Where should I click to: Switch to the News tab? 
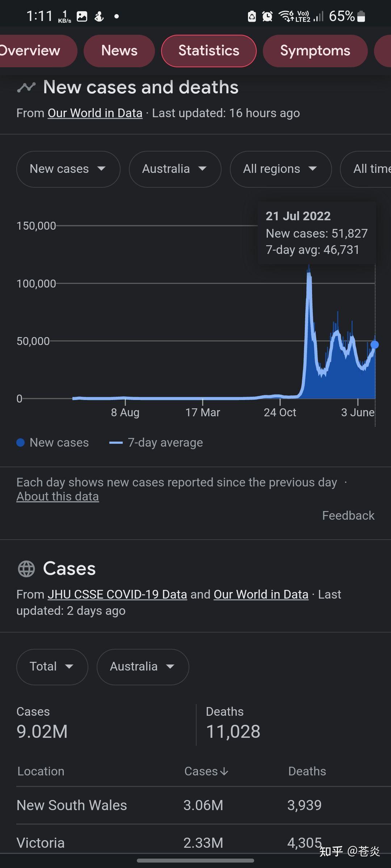point(119,51)
